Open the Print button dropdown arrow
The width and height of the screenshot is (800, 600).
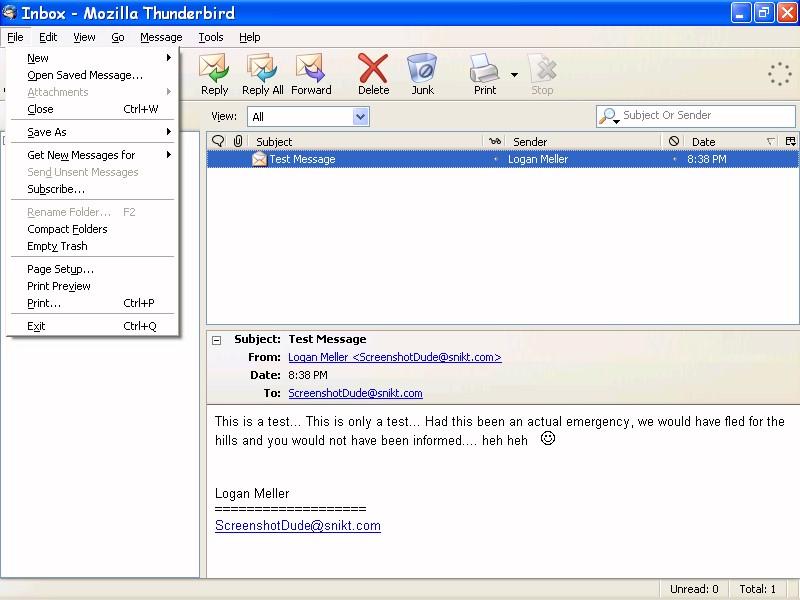[x=514, y=75]
